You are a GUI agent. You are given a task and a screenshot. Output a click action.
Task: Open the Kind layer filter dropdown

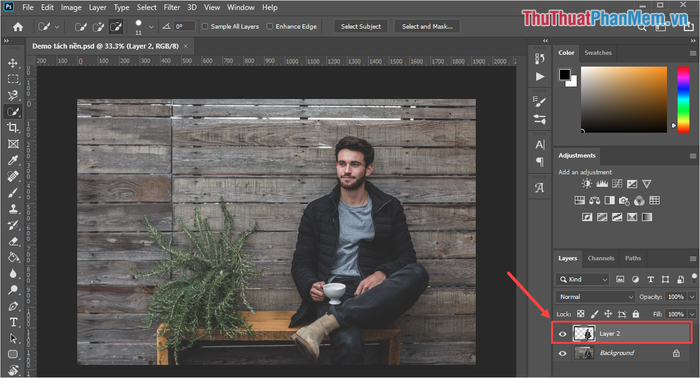tap(583, 279)
